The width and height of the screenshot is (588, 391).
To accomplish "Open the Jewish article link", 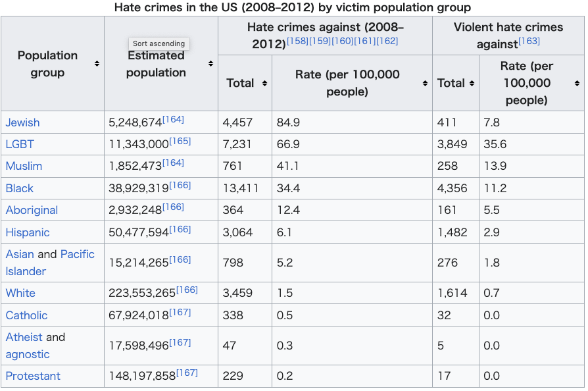I will (x=22, y=122).
